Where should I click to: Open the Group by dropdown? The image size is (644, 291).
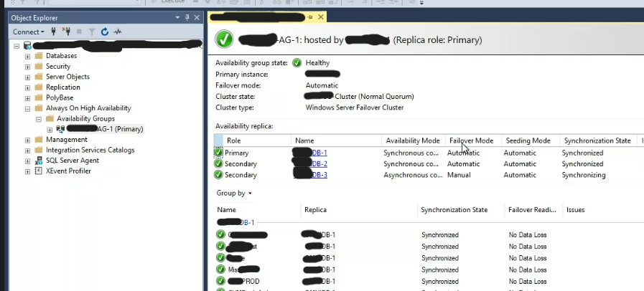coord(234,193)
